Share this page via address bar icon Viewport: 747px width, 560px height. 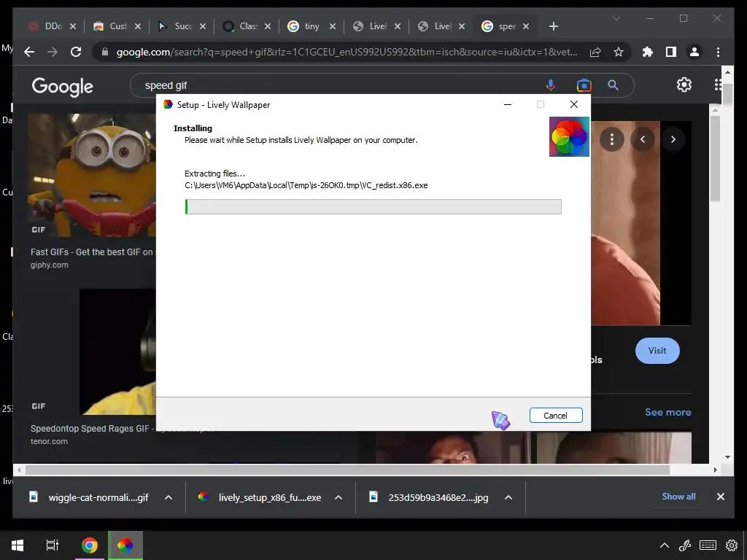[x=595, y=52]
